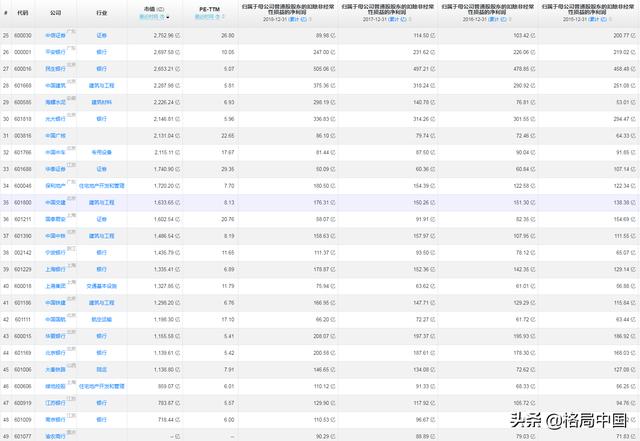The image size is (640, 441).
Task: Open 累计 dropdown under the 2017-12-31 column
Action: click(x=400, y=20)
